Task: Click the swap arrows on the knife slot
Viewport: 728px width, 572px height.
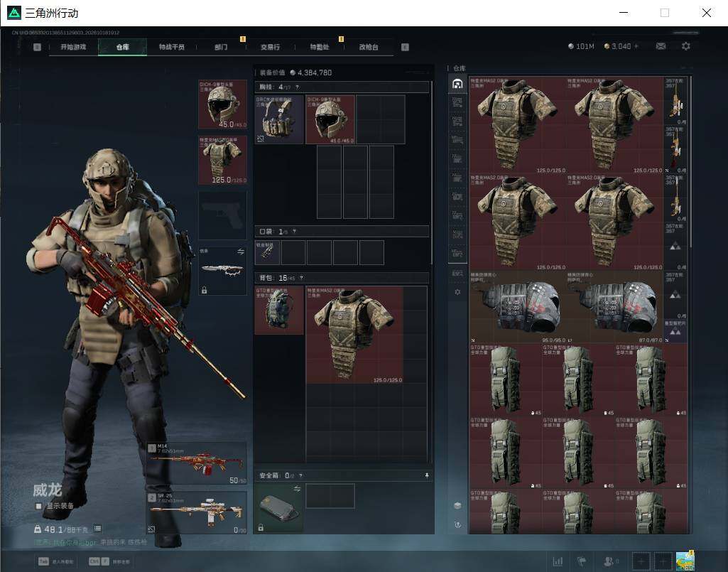Action: (x=241, y=252)
